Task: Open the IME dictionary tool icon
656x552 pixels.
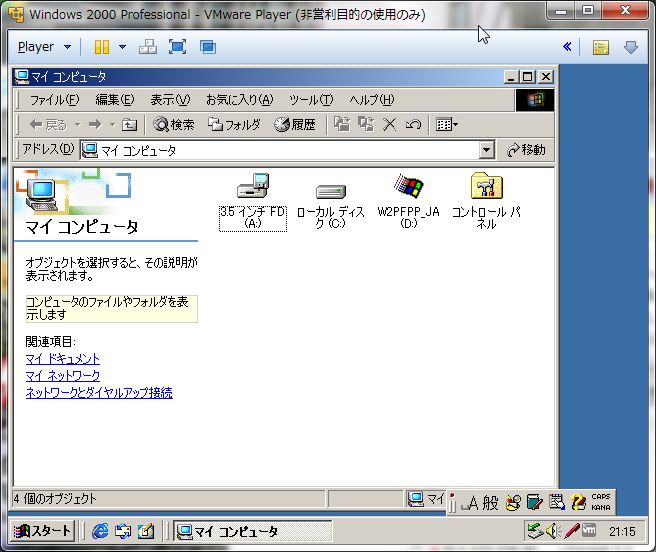Action: pos(535,502)
